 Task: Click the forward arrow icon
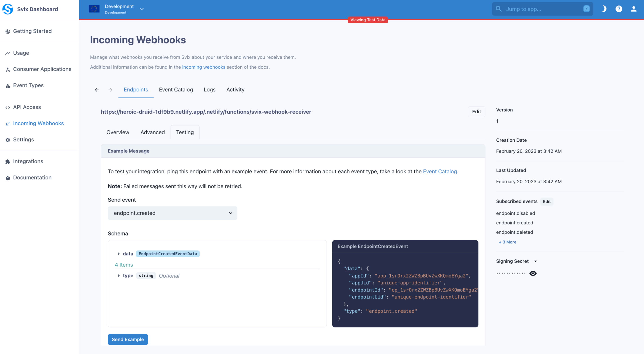click(x=110, y=90)
